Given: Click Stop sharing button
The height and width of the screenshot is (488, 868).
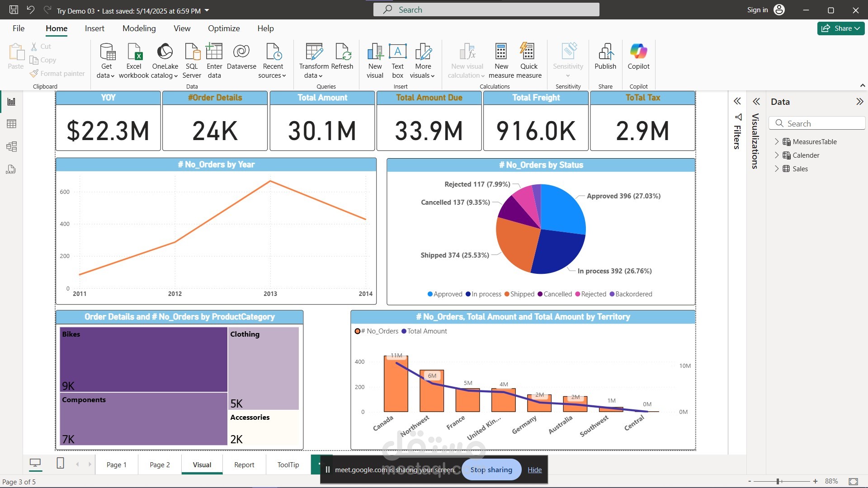Looking at the screenshot, I should point(491,470).
